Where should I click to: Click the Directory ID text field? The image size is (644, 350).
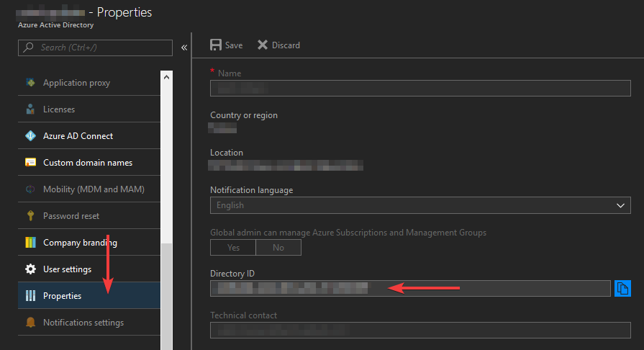(410, 288)
